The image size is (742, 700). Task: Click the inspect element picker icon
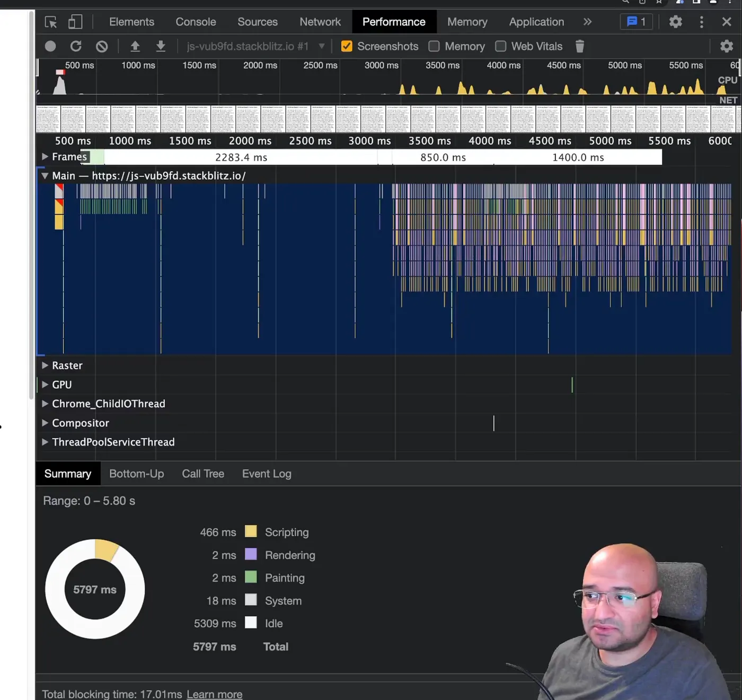51,22
